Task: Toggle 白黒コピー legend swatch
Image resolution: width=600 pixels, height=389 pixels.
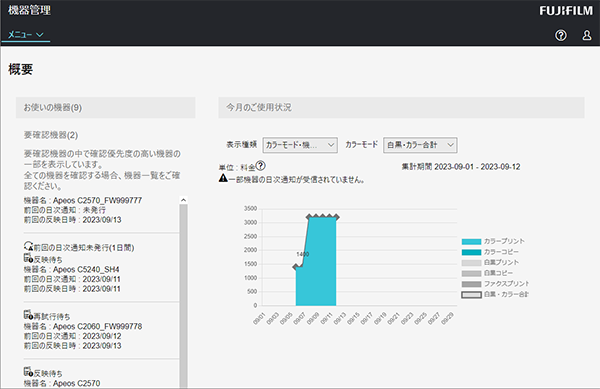Action: click(x=471, y=273)
